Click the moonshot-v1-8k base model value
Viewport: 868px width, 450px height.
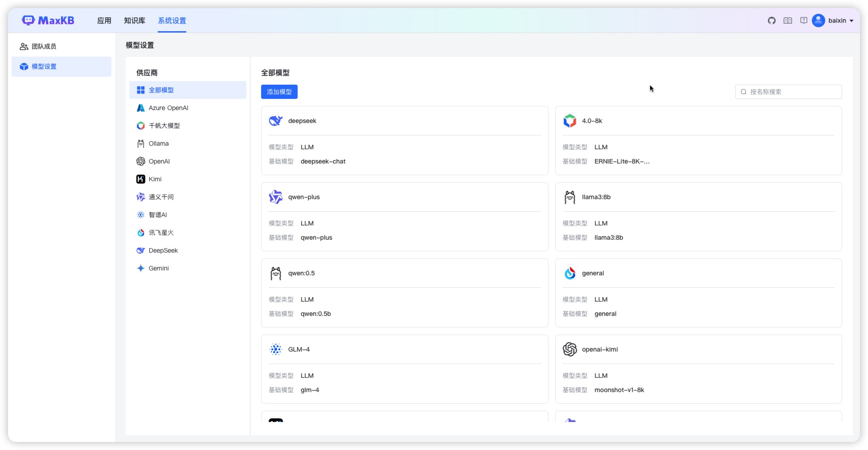tap(619, 390)
